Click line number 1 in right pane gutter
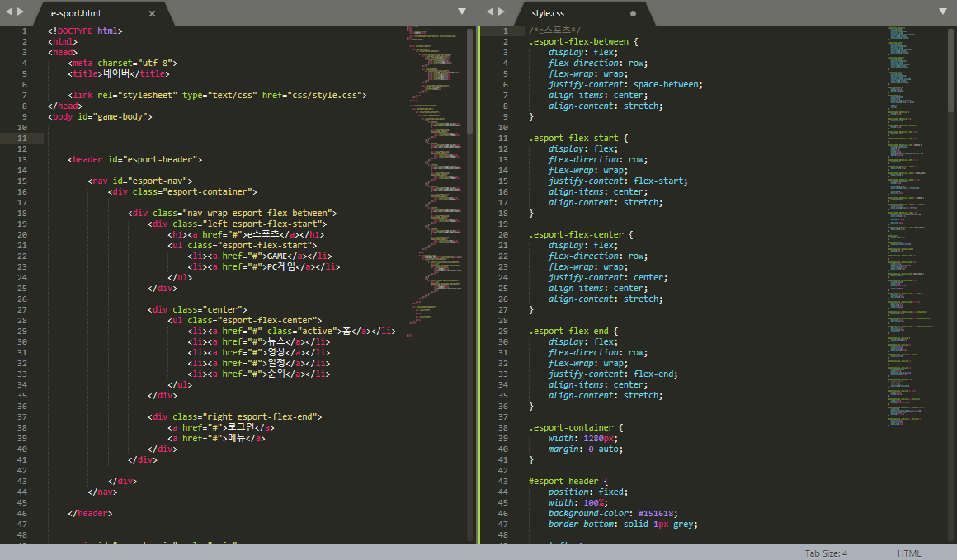Viewport: 957px width, 560px height. 506,31
